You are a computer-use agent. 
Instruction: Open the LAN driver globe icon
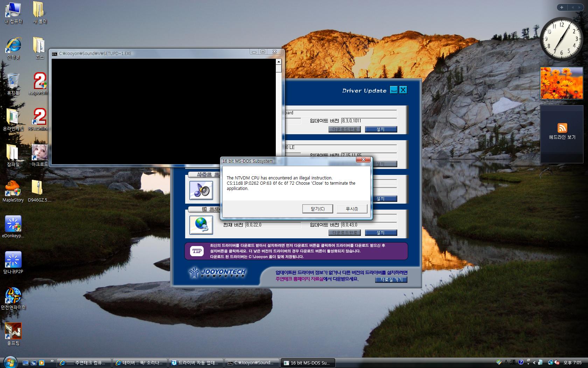point(201,225)
